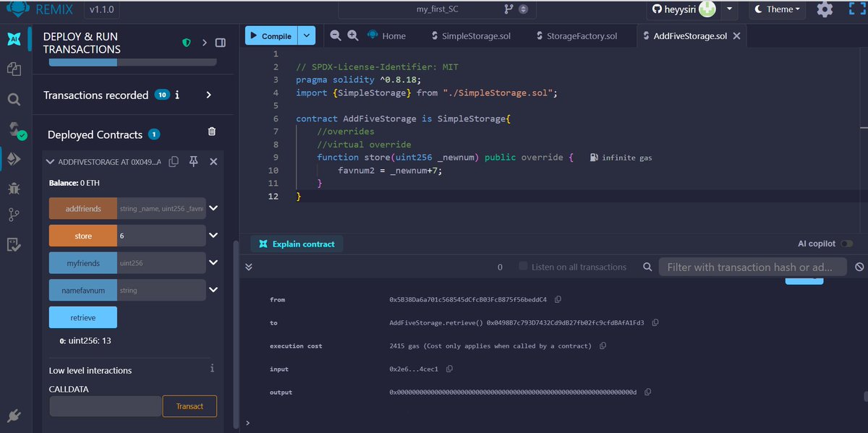
Task: Copy the execution cost value
Action: tap(603, 346)
